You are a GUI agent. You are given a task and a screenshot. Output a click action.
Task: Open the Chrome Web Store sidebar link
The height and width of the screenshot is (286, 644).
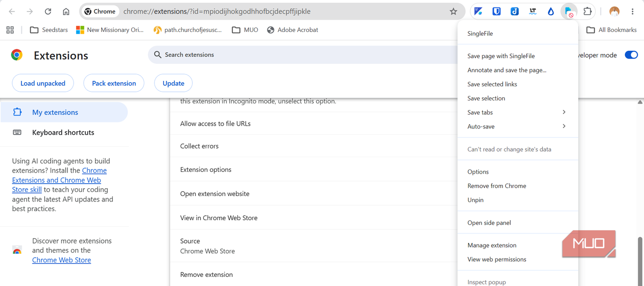62,260
